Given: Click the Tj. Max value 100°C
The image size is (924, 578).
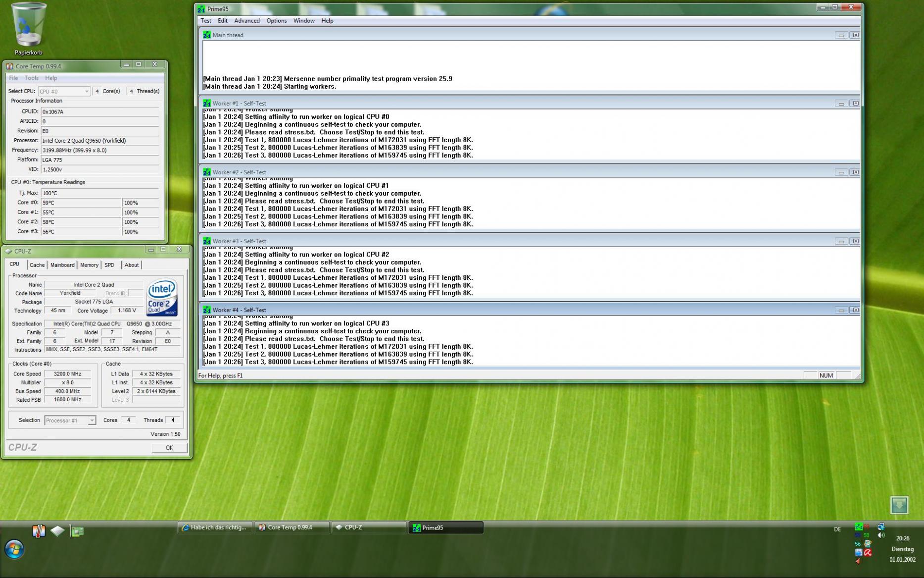Looking at the screenshot, I should coord(100,193).
